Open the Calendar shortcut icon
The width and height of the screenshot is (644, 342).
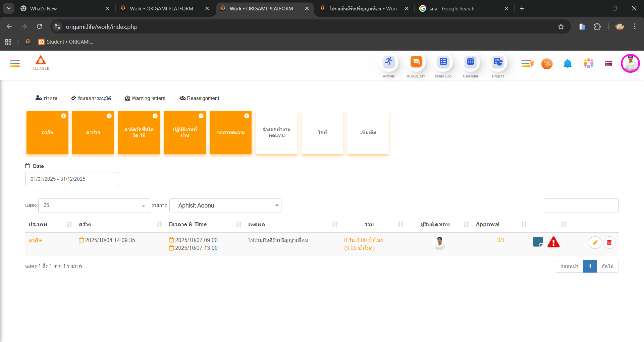click(x=470, y=62)
